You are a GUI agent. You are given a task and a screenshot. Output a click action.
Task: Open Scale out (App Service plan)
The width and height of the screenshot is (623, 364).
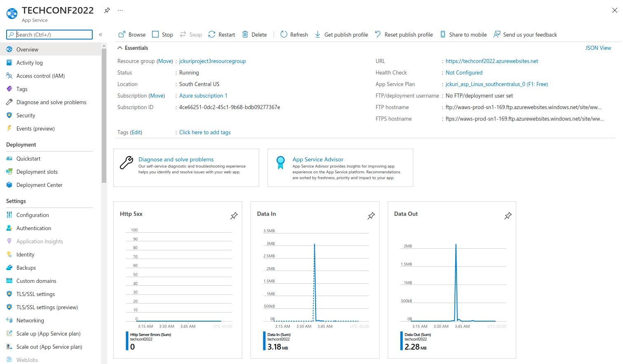[x=50, y=347]
